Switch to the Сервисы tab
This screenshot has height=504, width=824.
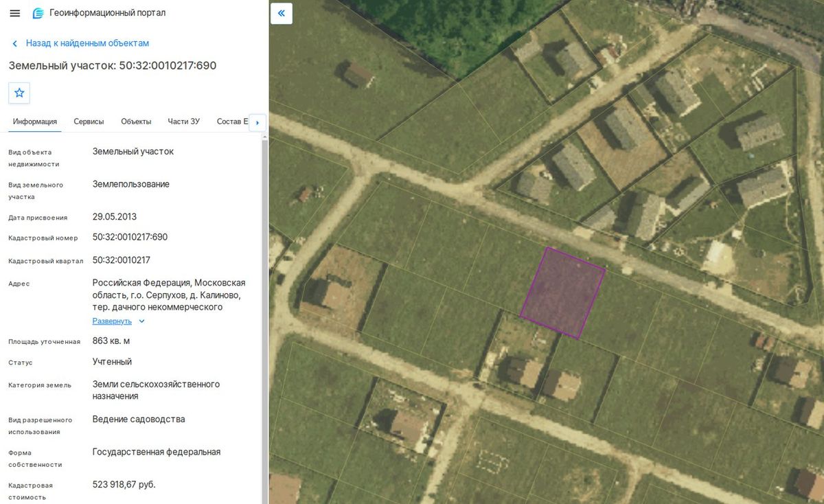89,122
